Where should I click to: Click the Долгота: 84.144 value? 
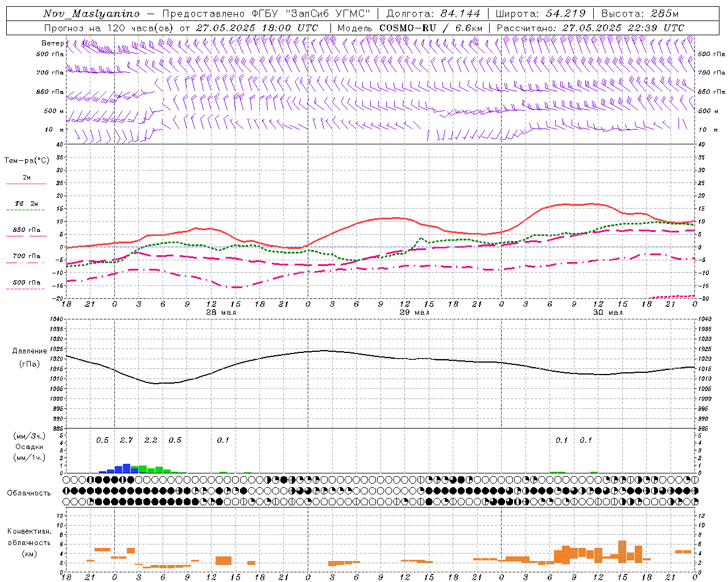pos(433,14)
